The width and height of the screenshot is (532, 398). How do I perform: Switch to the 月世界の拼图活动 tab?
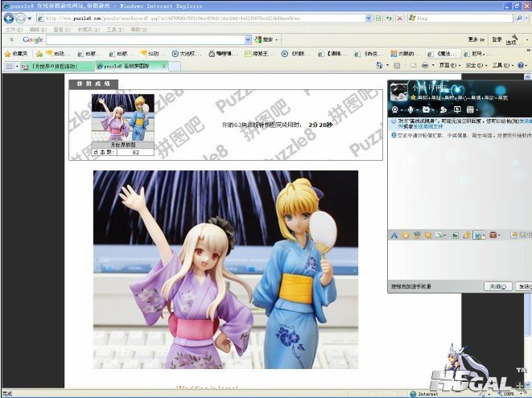[58, 66]
